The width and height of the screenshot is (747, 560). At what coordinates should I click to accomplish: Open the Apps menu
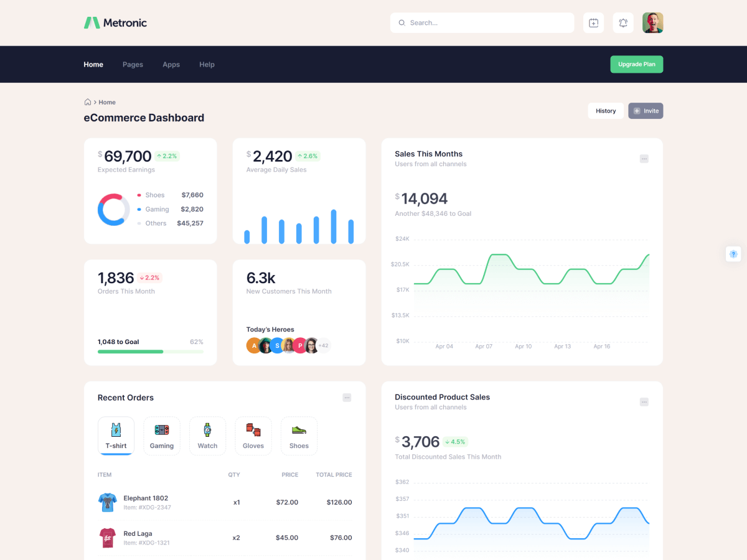171,65
